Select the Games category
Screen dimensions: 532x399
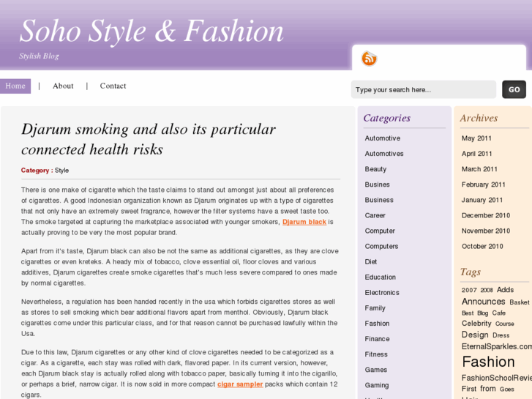coord(376,370)
